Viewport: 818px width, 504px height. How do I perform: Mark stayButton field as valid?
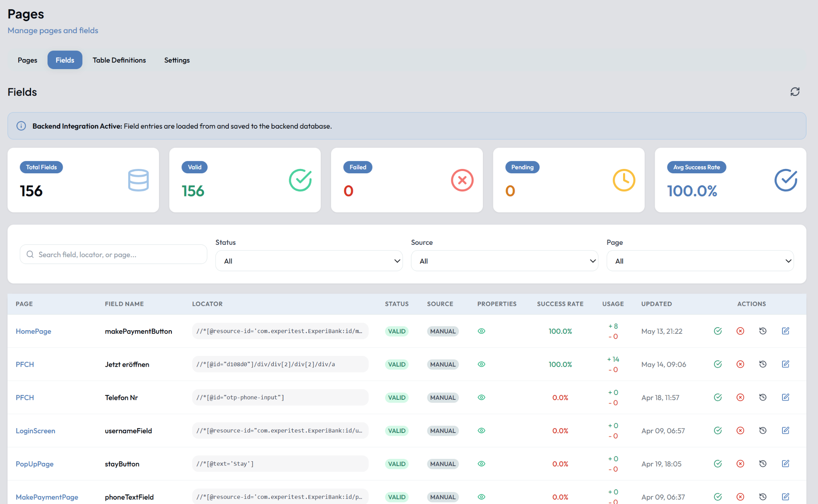pyautogui.click(x=718, y=464)
